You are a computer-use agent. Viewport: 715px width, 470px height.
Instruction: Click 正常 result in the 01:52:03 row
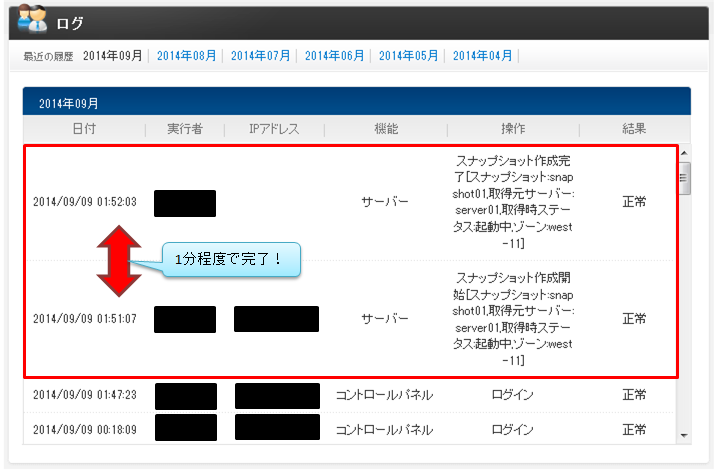point(634,202)
